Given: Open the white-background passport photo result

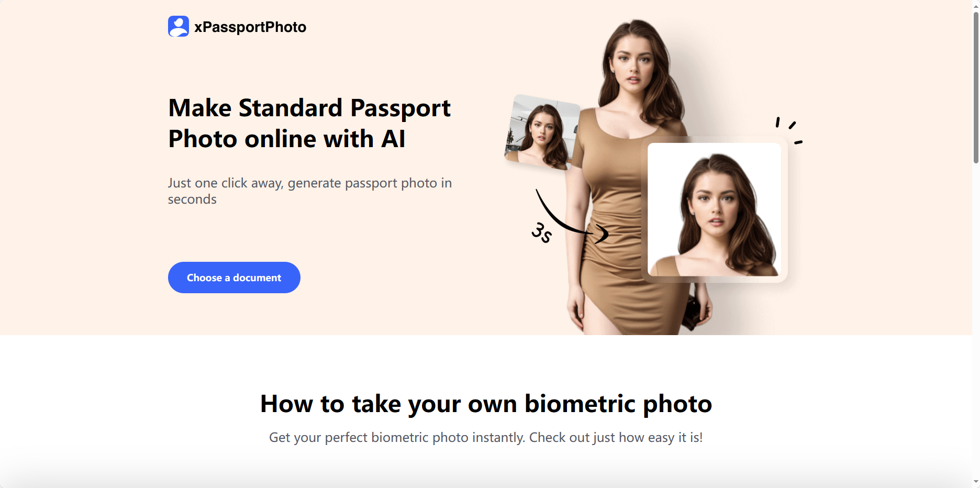Looking at the screenshot, I should pyautogui.click(x=714, y=209).
